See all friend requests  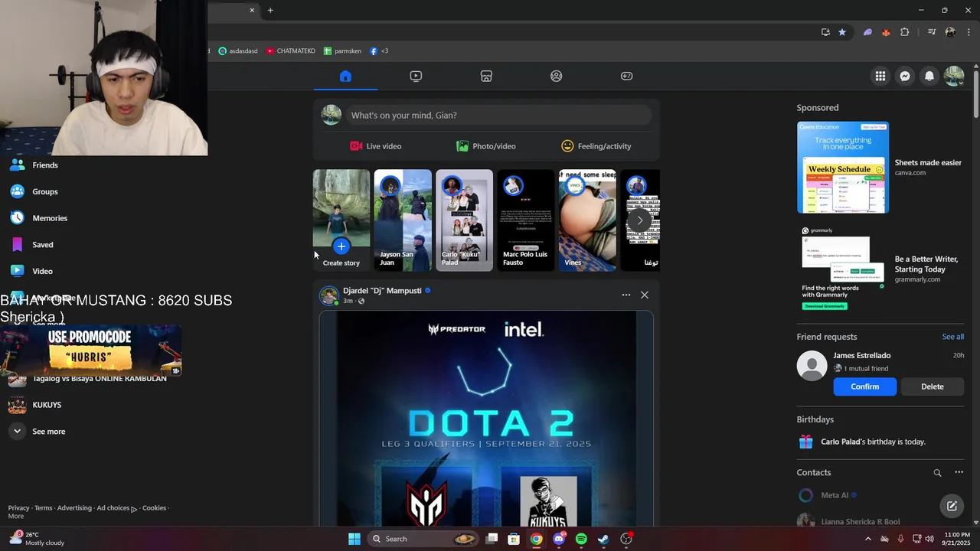click(x=952, y=337)
